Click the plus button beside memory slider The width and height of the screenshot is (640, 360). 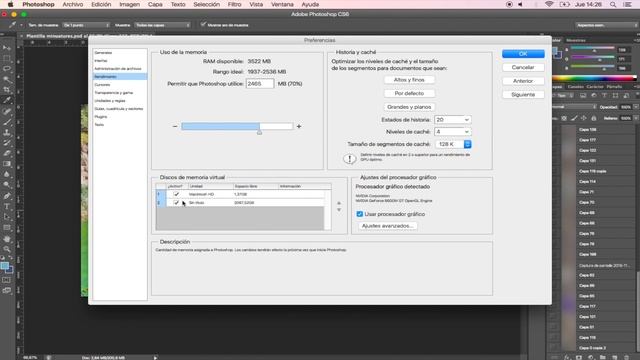click(299, 127)
